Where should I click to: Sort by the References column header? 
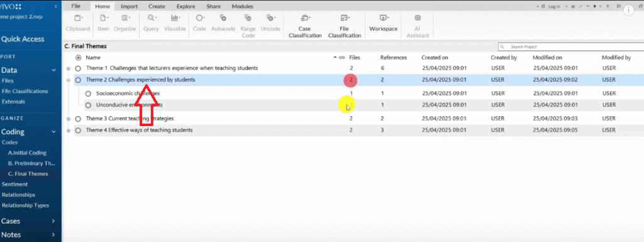coord(394,57)
